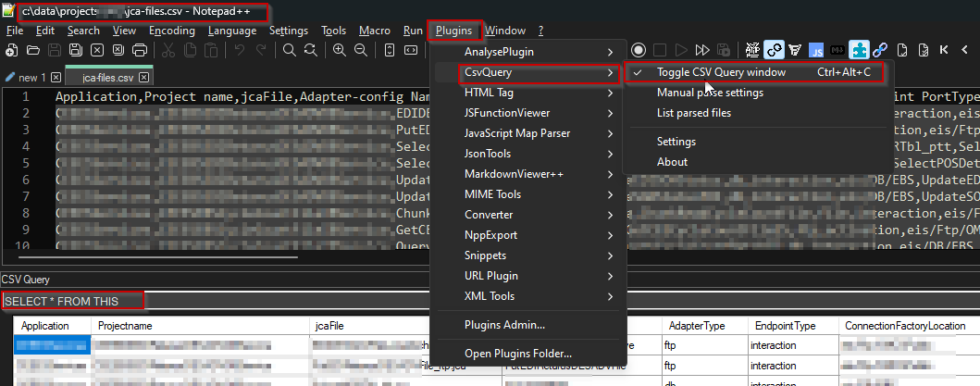Uncheck Toggle CSV Query window menu item

pyautogui.click(x=755, y=72)
